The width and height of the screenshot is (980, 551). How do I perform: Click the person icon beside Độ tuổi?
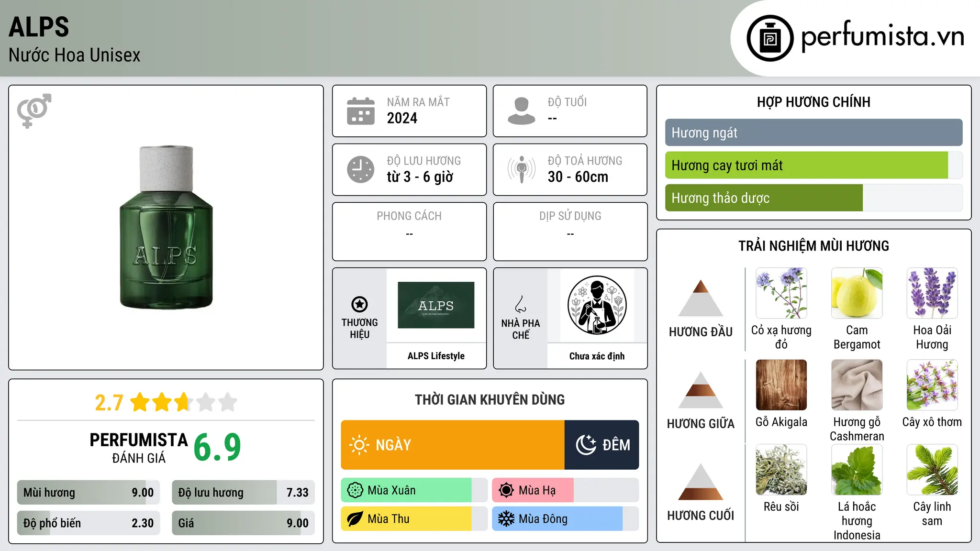522,111
